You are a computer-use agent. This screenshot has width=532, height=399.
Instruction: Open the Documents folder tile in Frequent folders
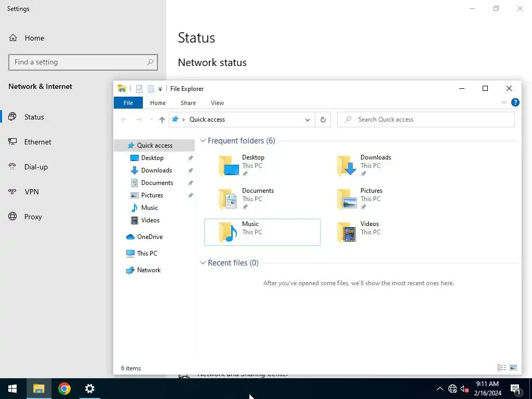[x=262, y=199]
